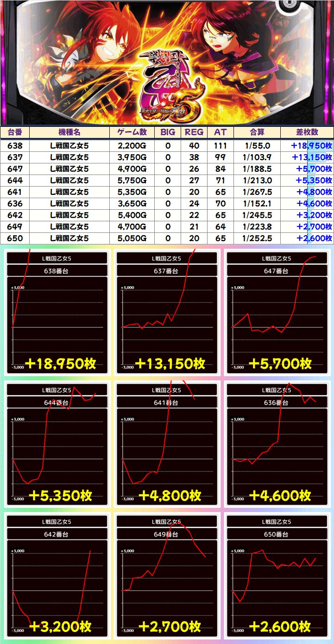
Task: Open the 636番台 slump graph
Action: 277,444
